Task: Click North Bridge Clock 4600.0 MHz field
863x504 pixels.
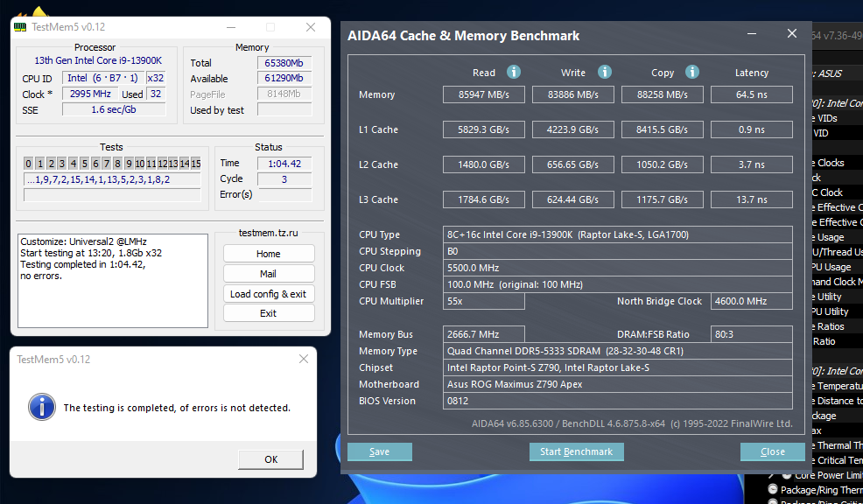Action: point(752,301)
